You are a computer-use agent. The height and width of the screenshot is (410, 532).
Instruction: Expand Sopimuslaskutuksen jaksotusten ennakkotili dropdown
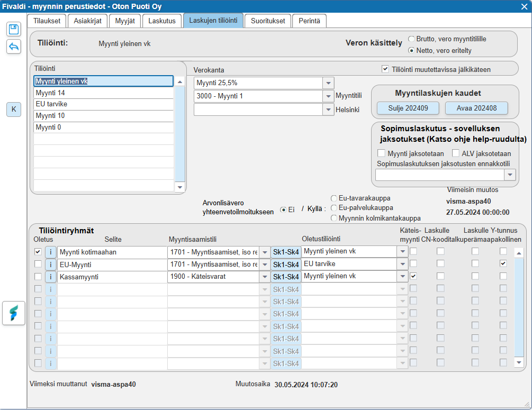510,175
